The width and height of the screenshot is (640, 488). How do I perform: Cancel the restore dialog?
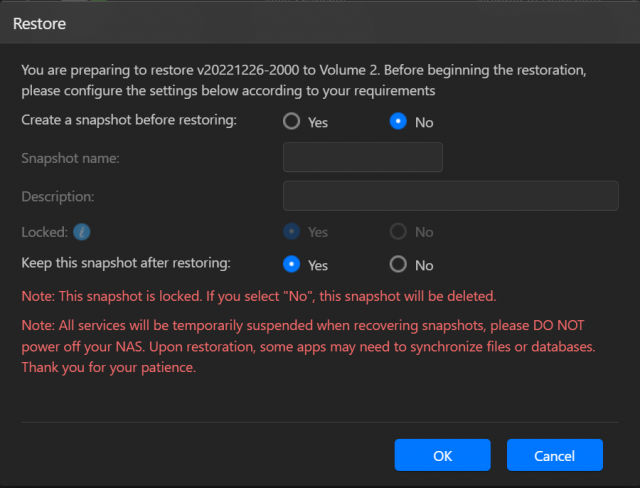pos(554,455)
